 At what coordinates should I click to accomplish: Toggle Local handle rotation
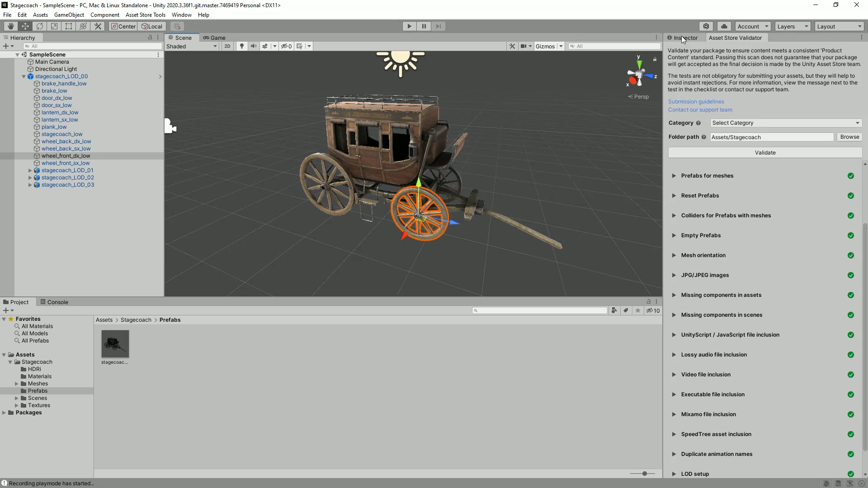click(152, 26)
